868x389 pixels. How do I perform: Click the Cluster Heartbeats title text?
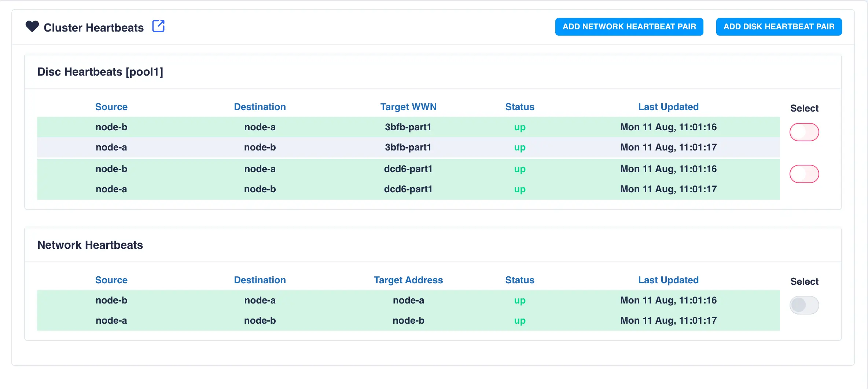94,28
